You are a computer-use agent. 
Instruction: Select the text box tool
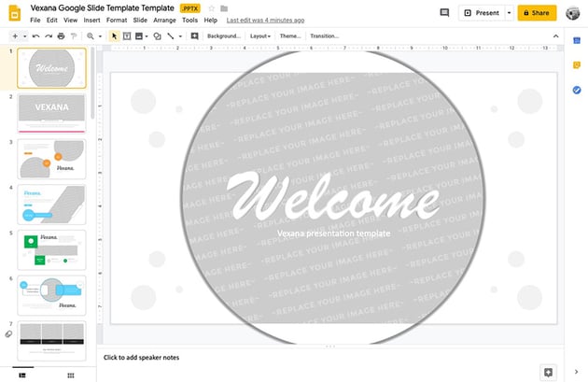(x=127, y=35)
